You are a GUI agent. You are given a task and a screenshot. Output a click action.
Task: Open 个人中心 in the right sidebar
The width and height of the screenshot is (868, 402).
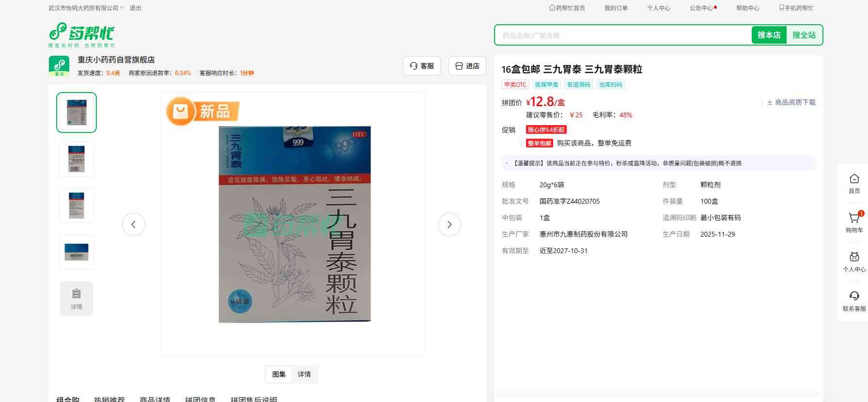click(x=854, y=262)
